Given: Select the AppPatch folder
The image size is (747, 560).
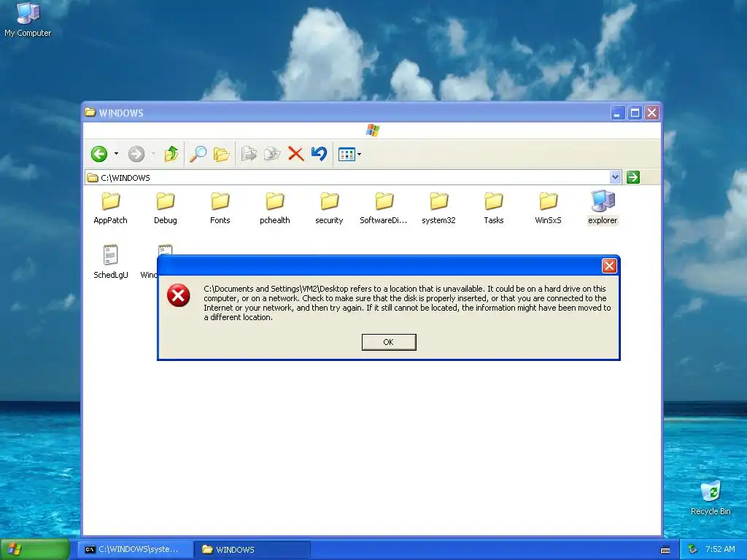Looking at the screenshot, I should point(111,208).
